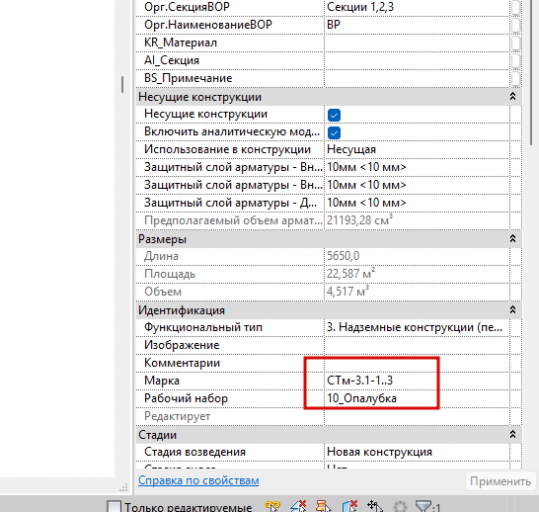Uncheck the Несущие конструкции checkbox
The height and width of the screenshot is (512, 539).
(334, 115)
